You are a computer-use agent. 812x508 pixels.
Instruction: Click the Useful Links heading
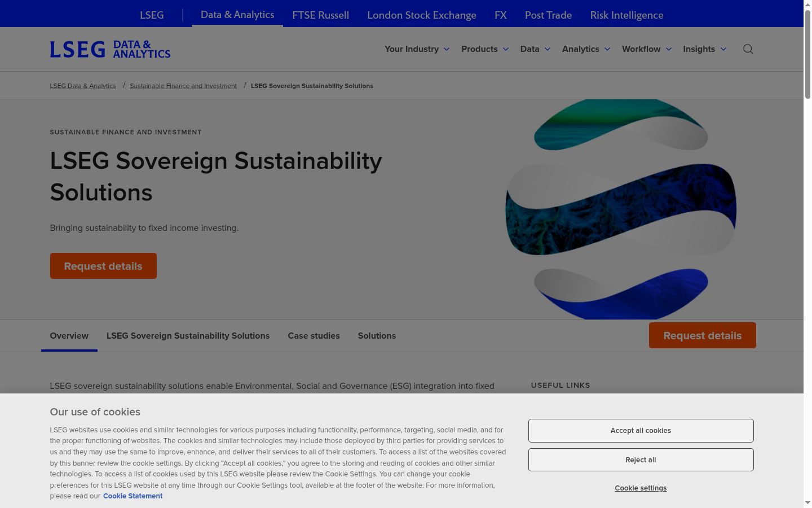pyautogui.click(x=561, y=385)
